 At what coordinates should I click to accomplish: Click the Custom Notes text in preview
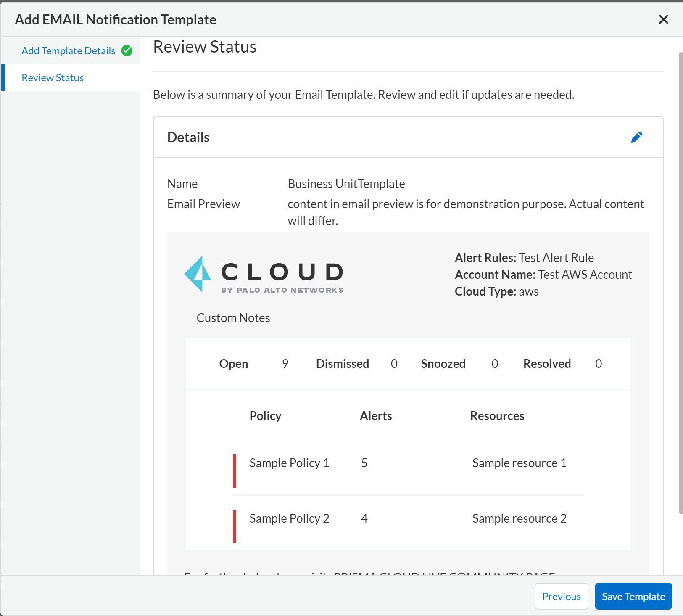[x=233, y=318]
